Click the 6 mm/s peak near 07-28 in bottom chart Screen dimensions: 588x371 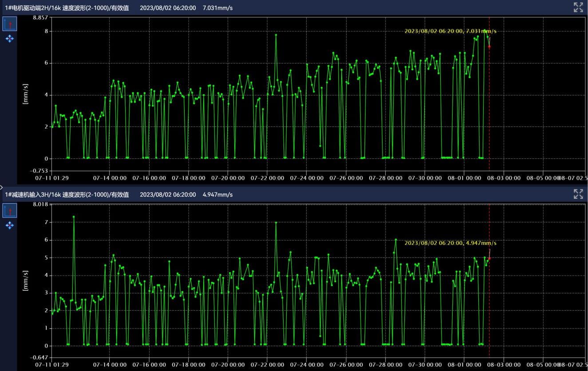coord(396,240)
